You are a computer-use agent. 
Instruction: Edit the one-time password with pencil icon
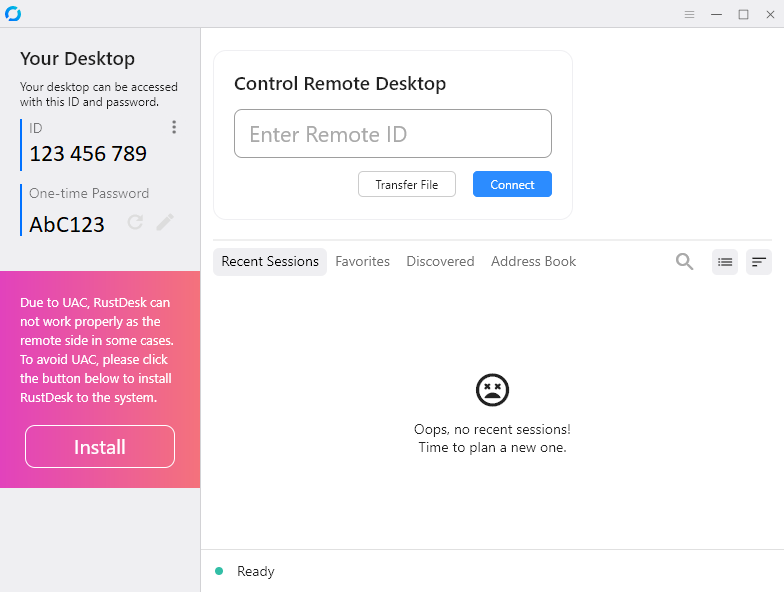[165, 222]
